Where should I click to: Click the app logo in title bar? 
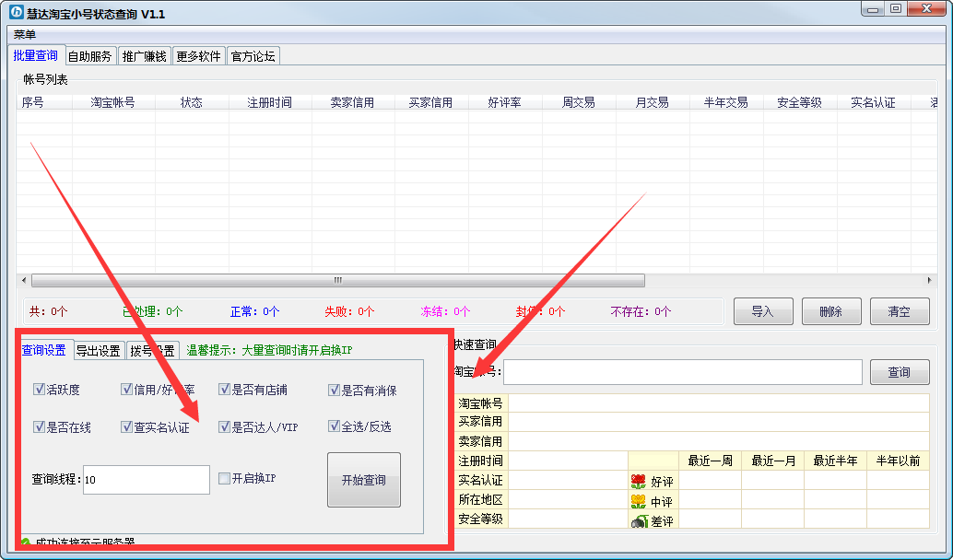[x=16, y=13]
